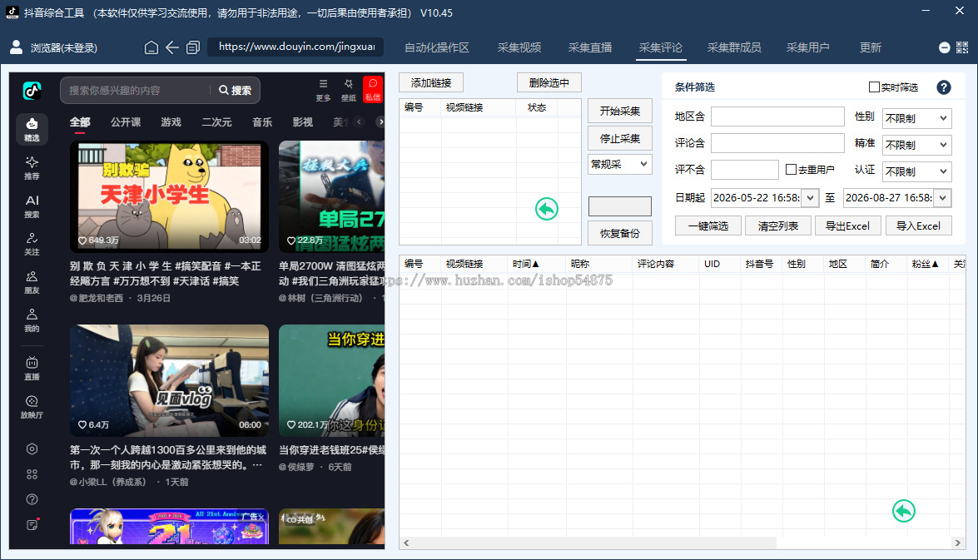Switch to 采集用户 tab

pyautogui.click(x=807, y=47)
